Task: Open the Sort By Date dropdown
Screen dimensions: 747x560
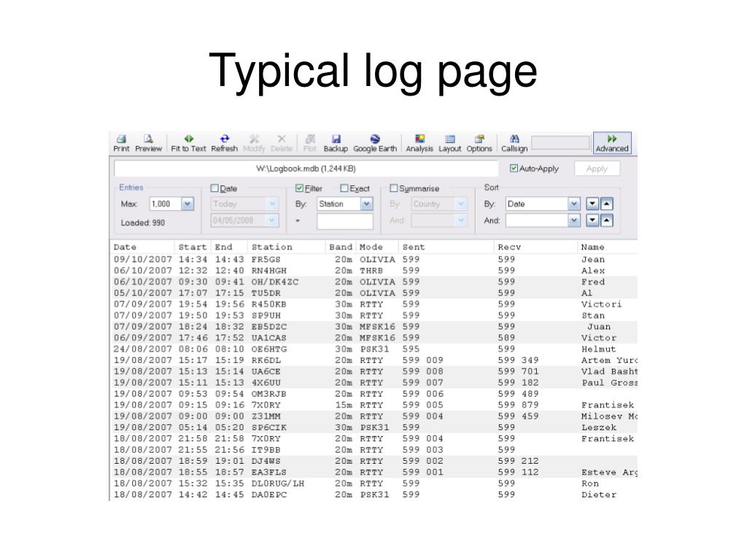Action: pos(574,204)
